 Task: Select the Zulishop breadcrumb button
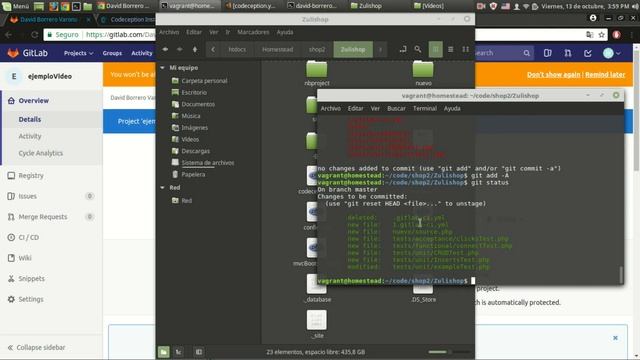353,49
